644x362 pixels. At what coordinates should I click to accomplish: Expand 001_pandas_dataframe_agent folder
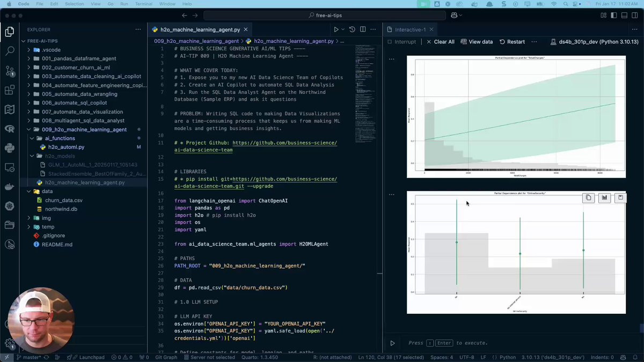(x=83, y=58)
